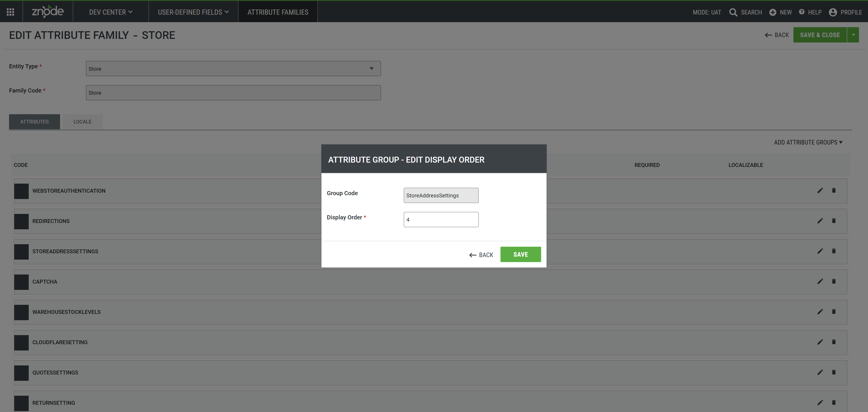Edit the QUOTESSETTINGS row pencil icon

coord(820,372)
